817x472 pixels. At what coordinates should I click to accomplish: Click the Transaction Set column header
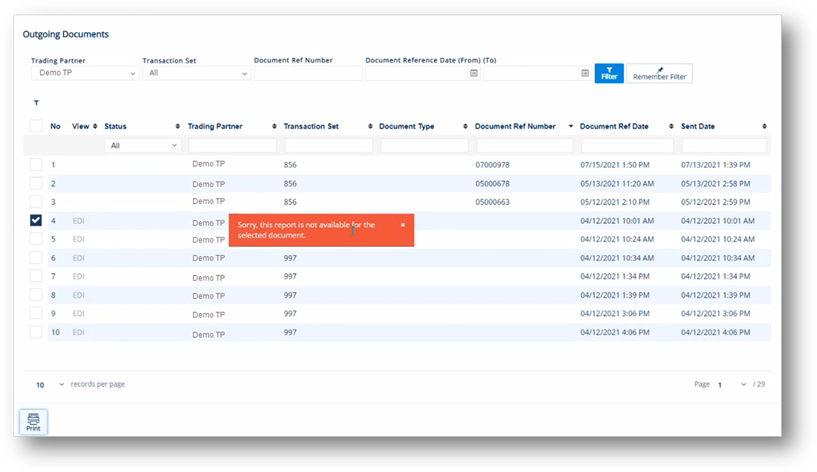311,127
